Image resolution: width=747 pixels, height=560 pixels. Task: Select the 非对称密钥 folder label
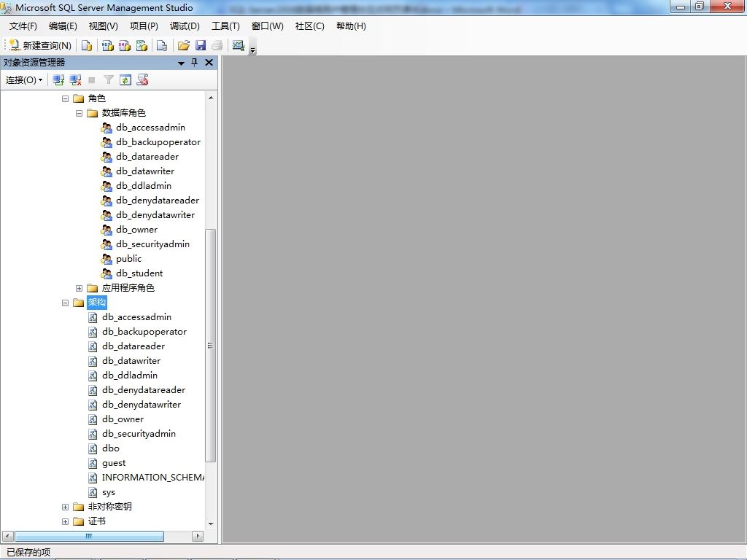(x=109, y=507)
